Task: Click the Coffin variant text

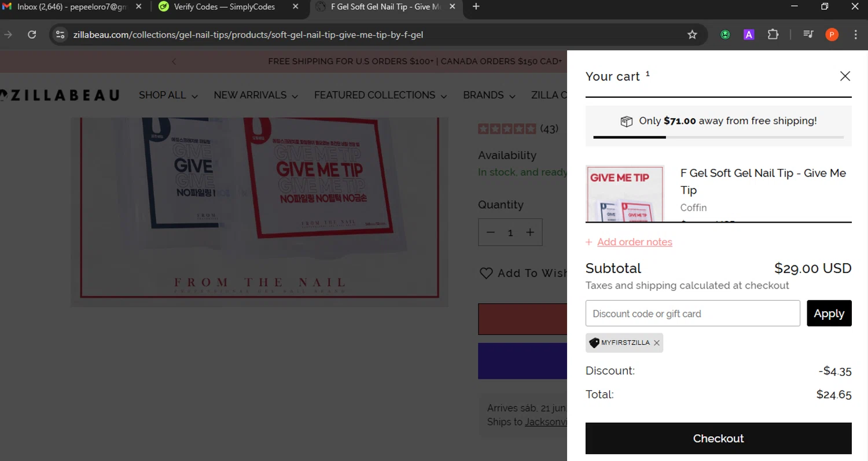Action: 693,208
